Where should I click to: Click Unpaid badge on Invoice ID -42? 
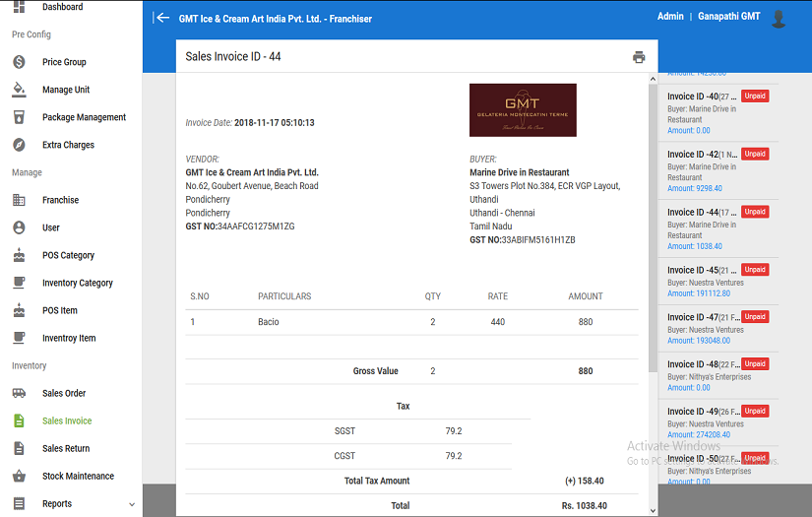(x=755, y=154)
